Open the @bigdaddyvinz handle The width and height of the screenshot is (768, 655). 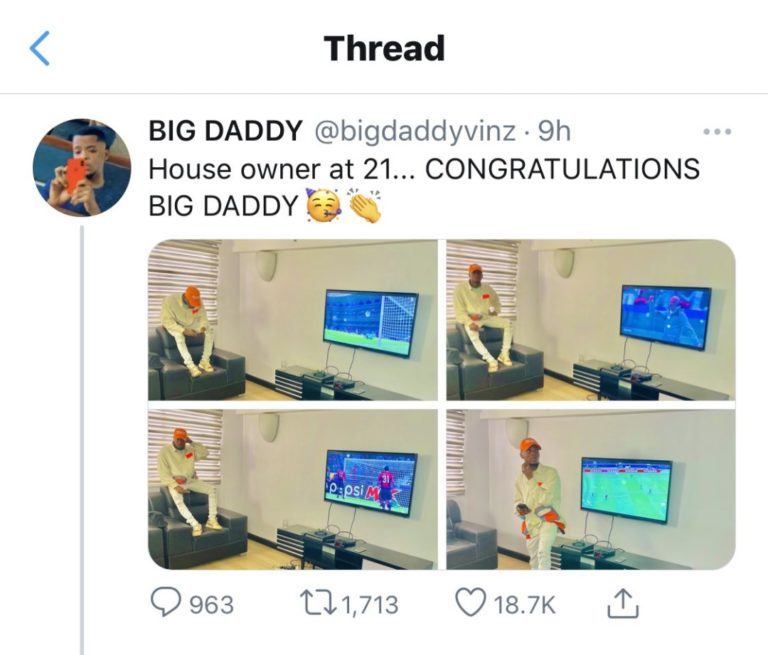[x=414, y=131]
